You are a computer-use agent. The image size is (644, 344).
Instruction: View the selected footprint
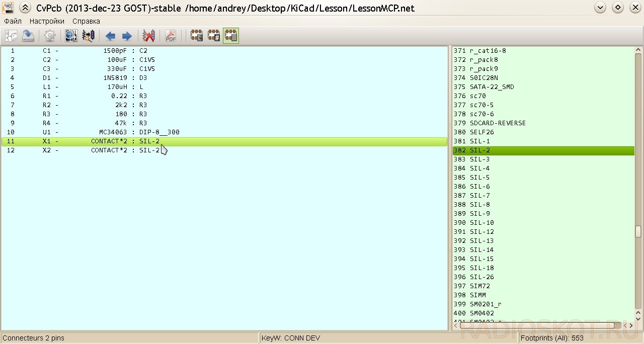pyautogui.click(x=71, y=36)
